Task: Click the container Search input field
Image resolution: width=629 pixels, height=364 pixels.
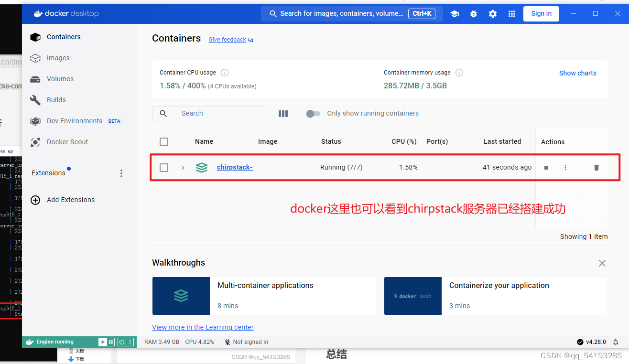Action: pyautogui.click(x=215, y=114)
